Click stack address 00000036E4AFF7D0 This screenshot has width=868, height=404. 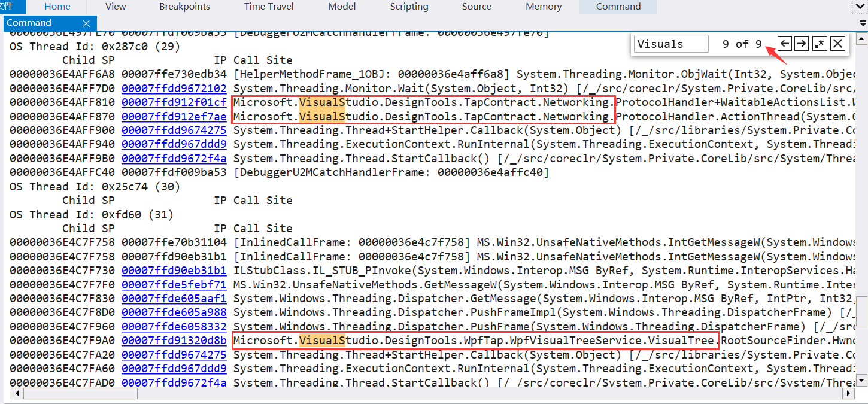coord(62,89)
